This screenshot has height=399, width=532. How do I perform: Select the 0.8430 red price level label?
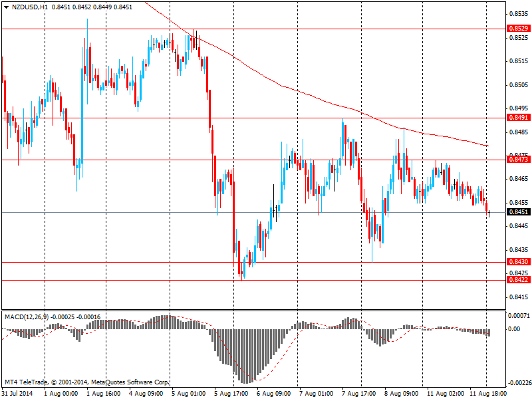[519, 261]
